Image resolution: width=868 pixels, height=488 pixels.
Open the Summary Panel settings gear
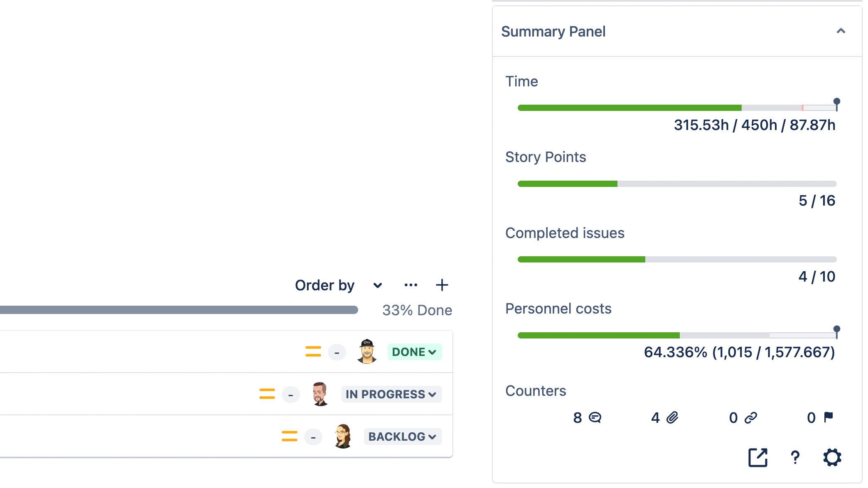click(x=832, y=457)
